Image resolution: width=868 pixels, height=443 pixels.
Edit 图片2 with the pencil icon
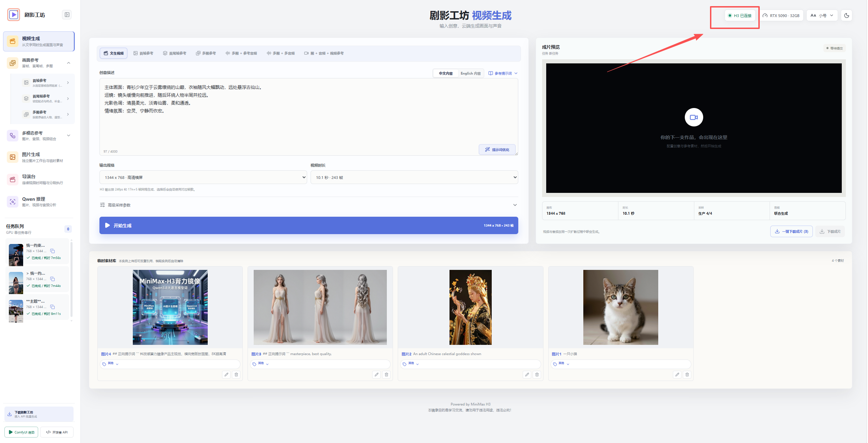[x=527, y=375]
